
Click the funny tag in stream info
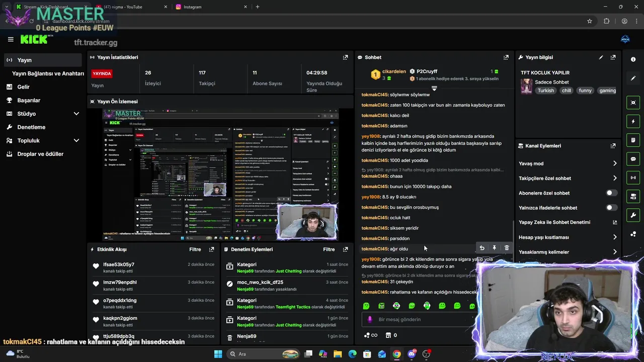click(x=585, y=90)
